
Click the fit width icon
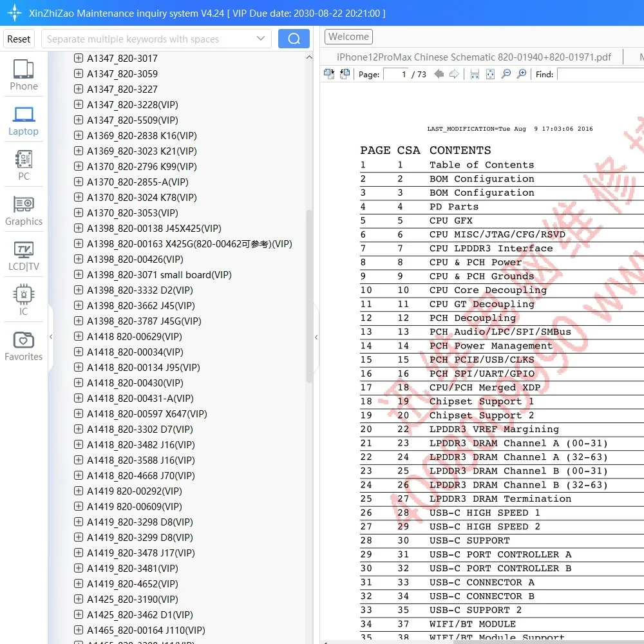coord(475,74)
